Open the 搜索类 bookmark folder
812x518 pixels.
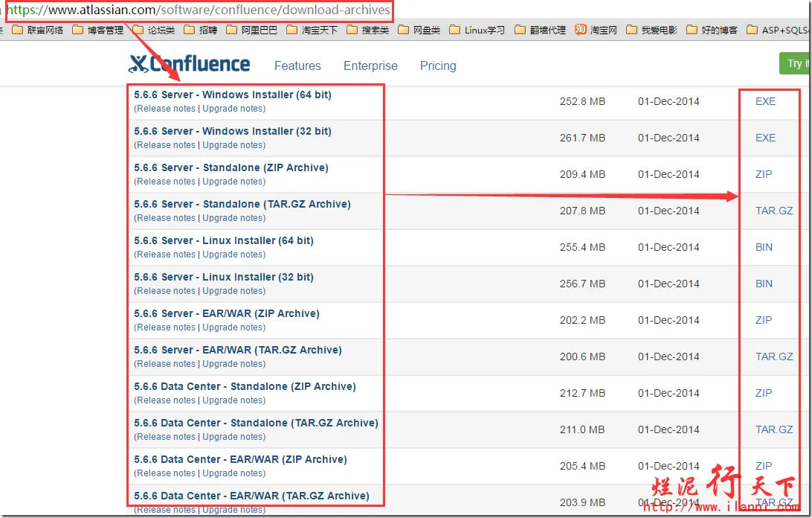(x=367, y=30)
